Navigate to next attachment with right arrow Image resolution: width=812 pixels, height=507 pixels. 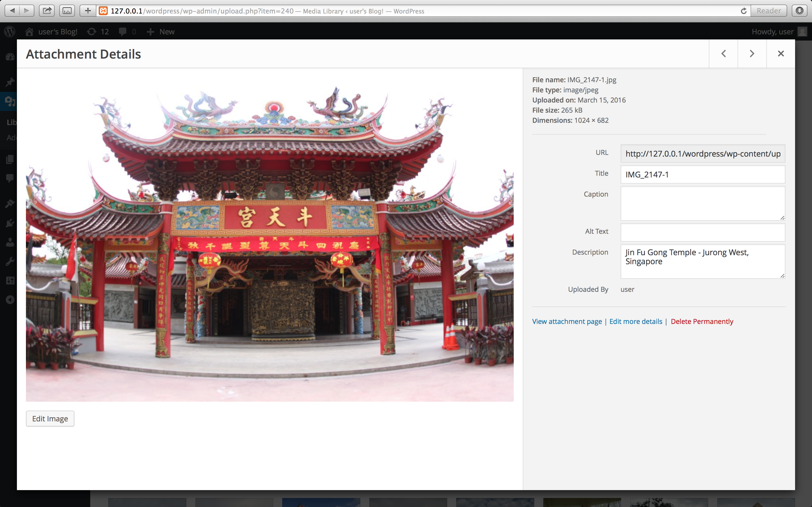click(752, 53)
